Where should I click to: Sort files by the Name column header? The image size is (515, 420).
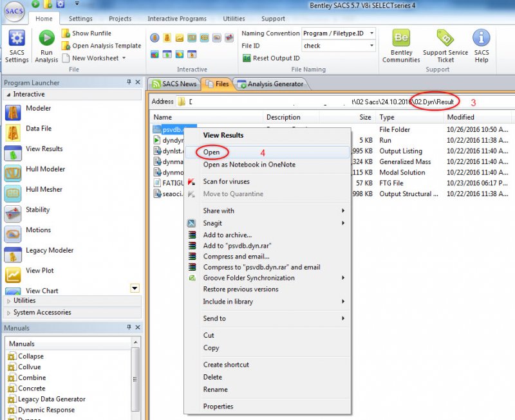click(207, 117)
